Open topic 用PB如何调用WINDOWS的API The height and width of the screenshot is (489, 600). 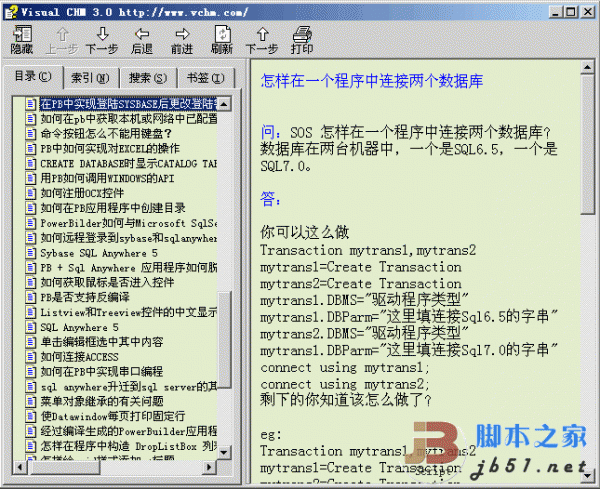point(108,178)
